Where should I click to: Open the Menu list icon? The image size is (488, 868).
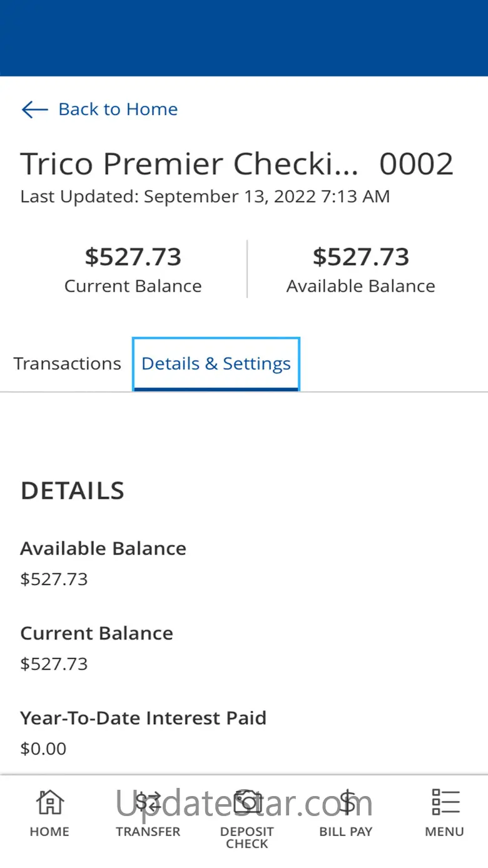click(x=445, y=802)
